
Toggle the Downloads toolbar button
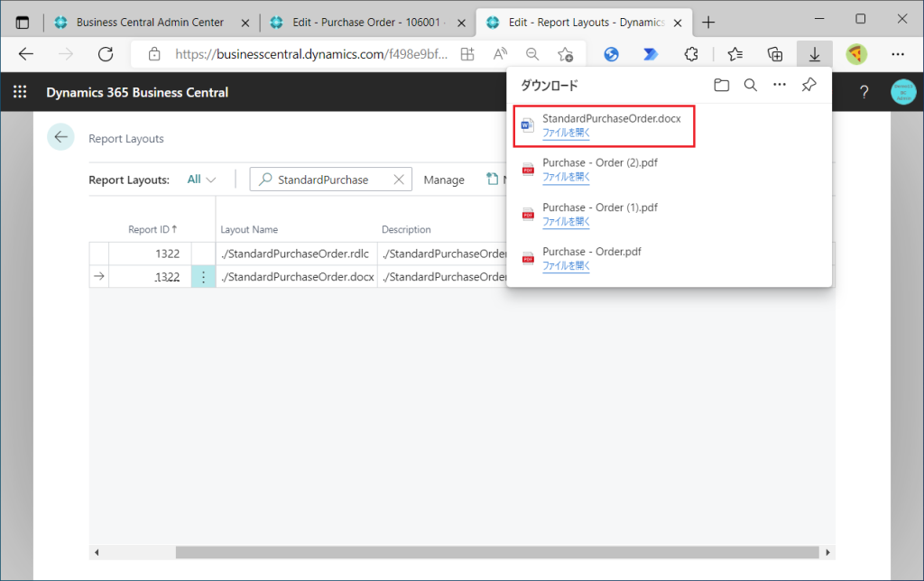tap(815, 54)
